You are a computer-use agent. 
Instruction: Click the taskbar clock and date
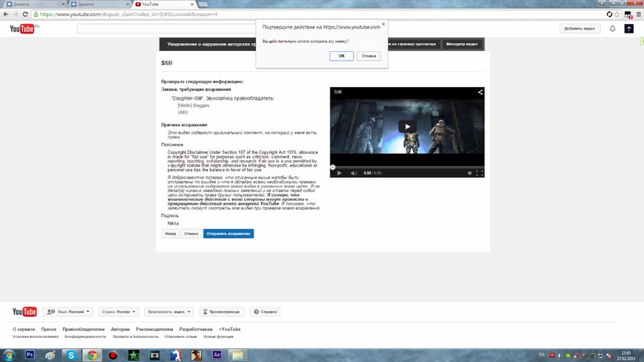click(x=626, y=356)
